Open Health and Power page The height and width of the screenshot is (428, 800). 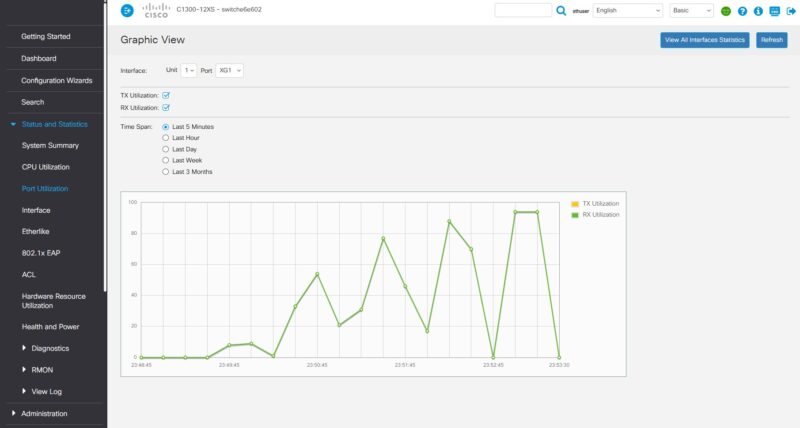click(51, 326)
